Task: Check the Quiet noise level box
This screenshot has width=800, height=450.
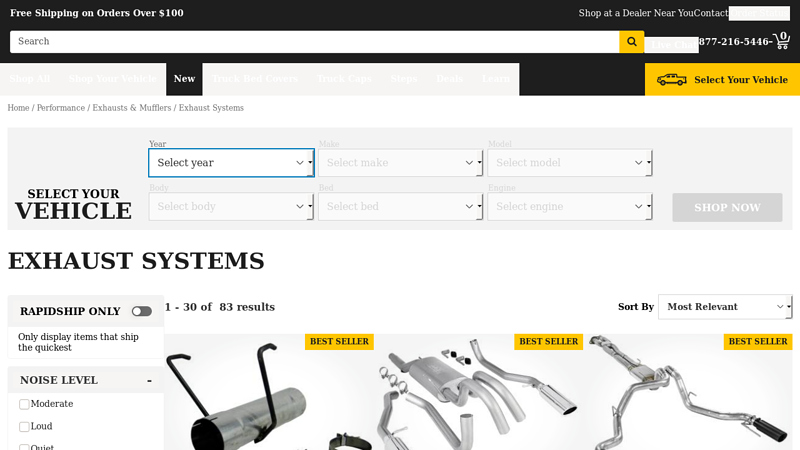Action: [24, 447]
